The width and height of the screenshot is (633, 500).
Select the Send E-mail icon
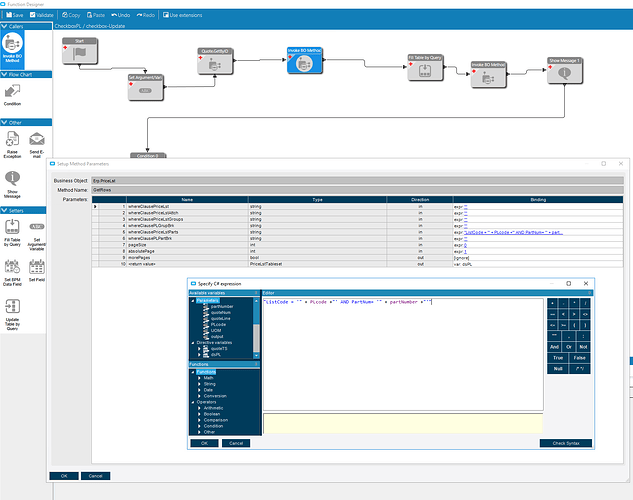click(x=37, y=144)
